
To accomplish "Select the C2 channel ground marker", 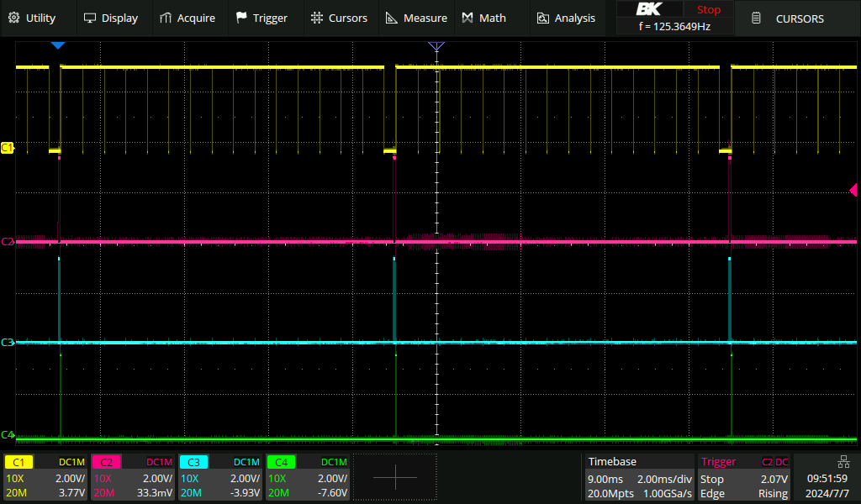I will pyautogui.click(x=7, y=241).
